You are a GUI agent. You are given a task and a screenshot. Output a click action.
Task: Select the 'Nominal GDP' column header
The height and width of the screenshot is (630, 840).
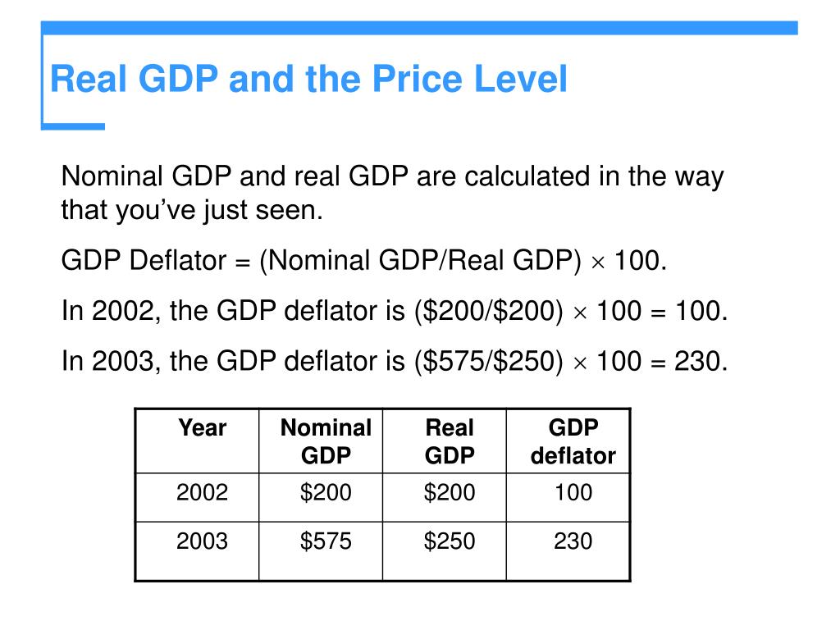pos(321,441)
